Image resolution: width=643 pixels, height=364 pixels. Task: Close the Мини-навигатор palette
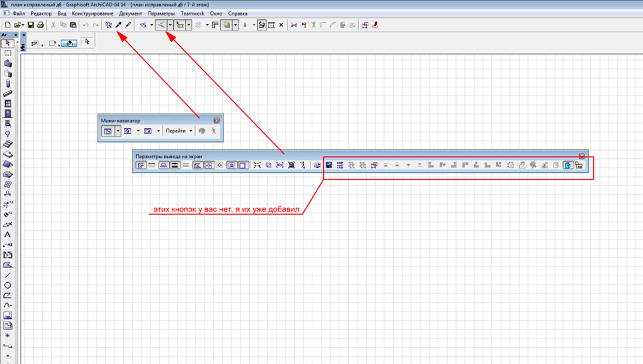[x=216, y=120]
